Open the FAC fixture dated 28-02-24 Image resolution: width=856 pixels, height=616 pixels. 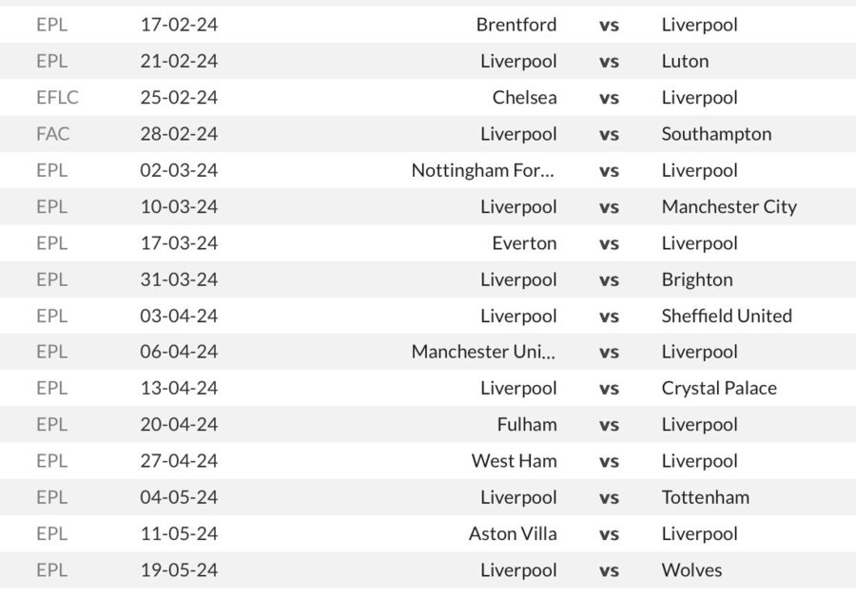(x=428, y=134)
